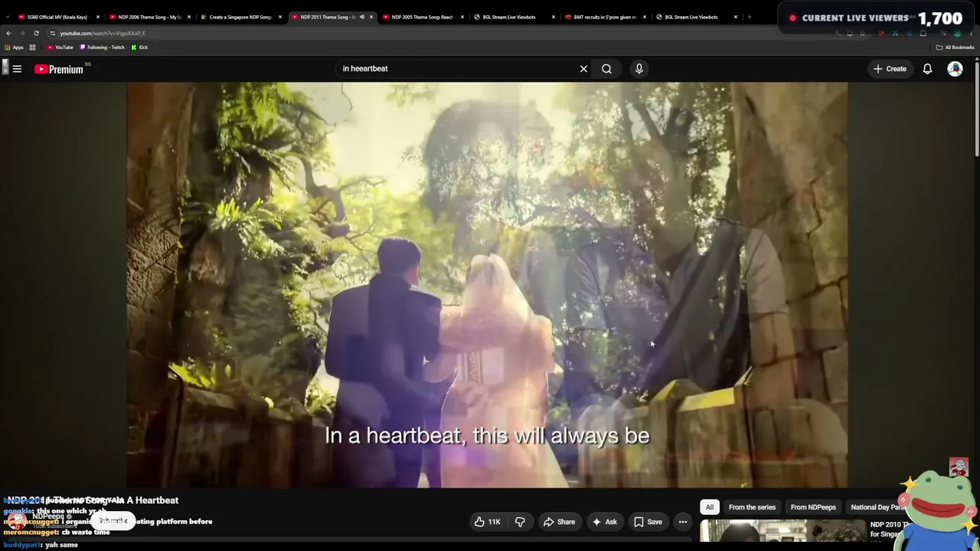Go to YouTube Premium home logo
The height and width of the screenshot is (551, 980).
click(59, 69)
